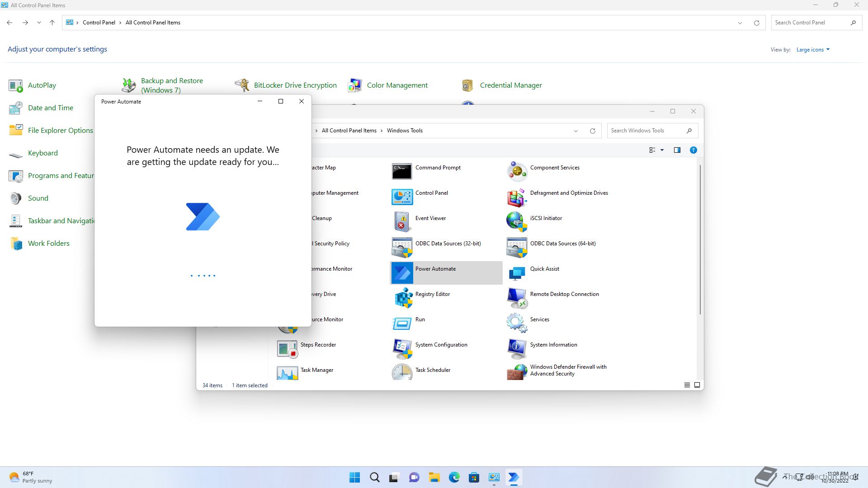This screenshot has height=488, width=868.
Task: Click the Search Control Panel field
Action: click(x=816, y=23)
